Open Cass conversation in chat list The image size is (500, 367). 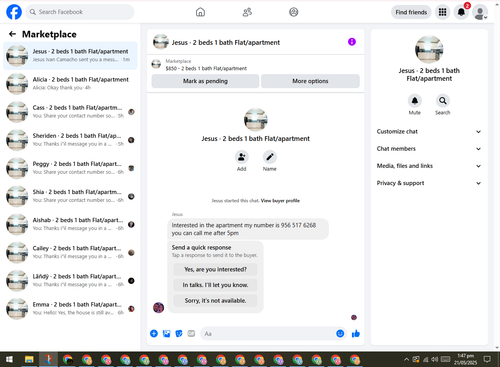coord(70,112)
